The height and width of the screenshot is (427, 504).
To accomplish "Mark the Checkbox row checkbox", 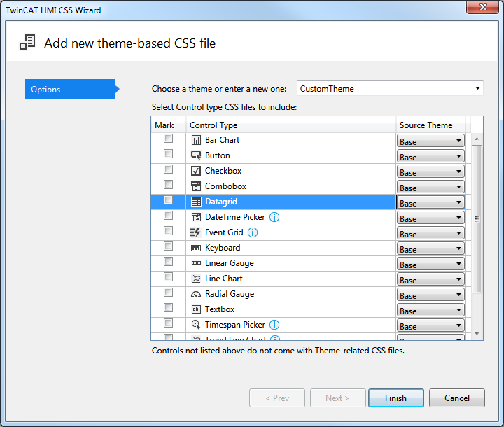I will tap(168, 169).
